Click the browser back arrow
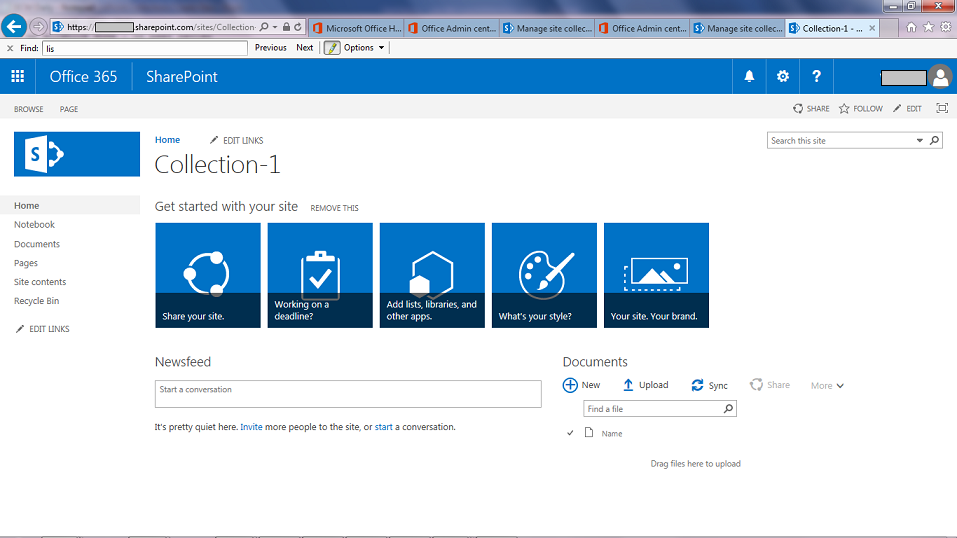Image resolution: width=957 pixels, height=538 pixels. [x=14, y=27]
